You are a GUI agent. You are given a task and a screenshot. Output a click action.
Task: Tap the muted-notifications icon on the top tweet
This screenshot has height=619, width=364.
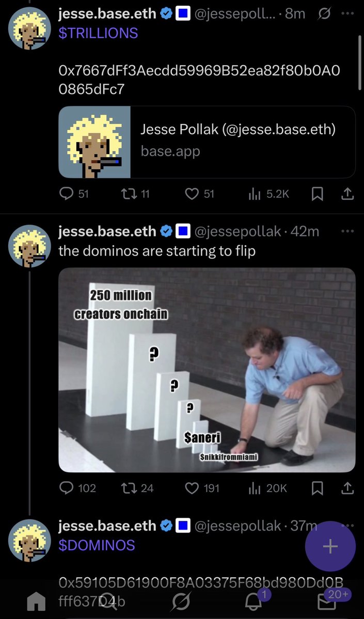click(x=325, y=14)
